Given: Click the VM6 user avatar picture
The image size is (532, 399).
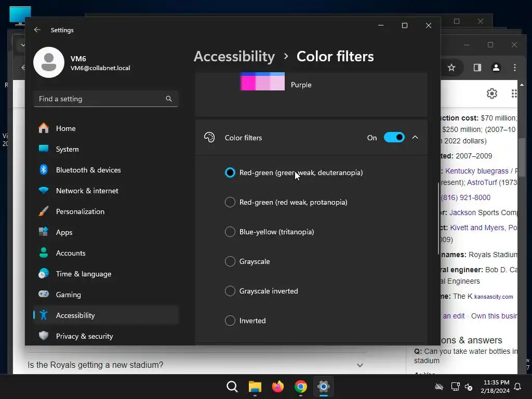Looking at the screenshot, I should pos(49,62).
